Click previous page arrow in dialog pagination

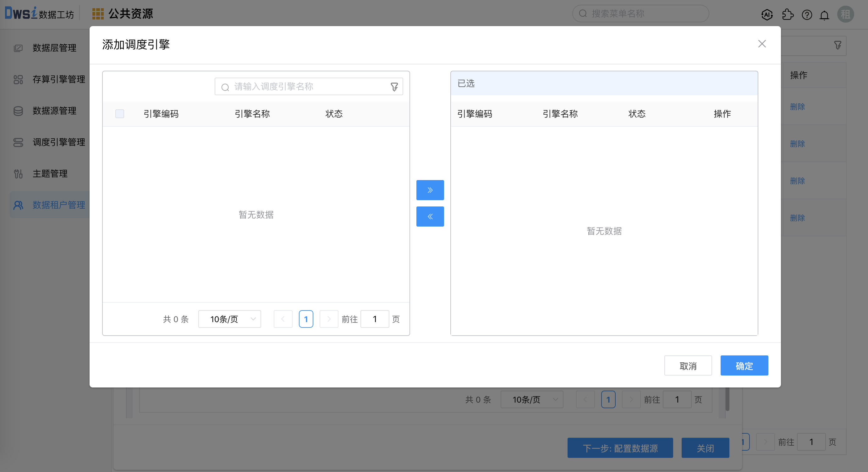point(283,319)
